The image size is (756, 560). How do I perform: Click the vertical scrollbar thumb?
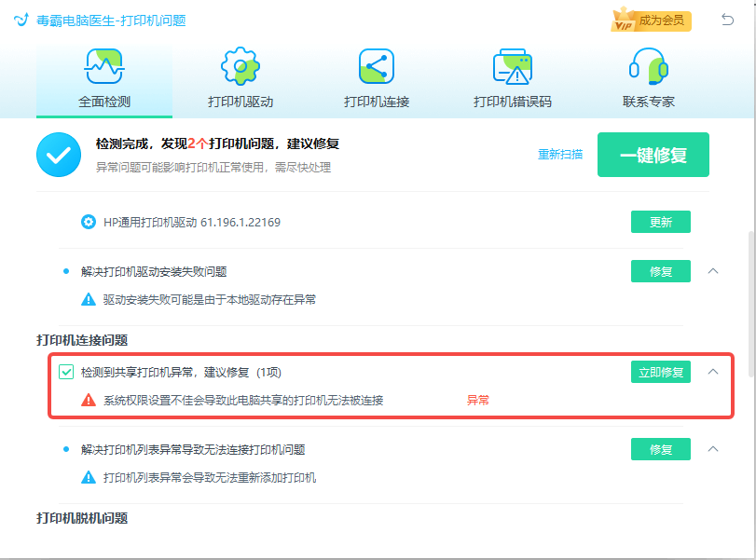pyautogui.click(x=751, y=304)
